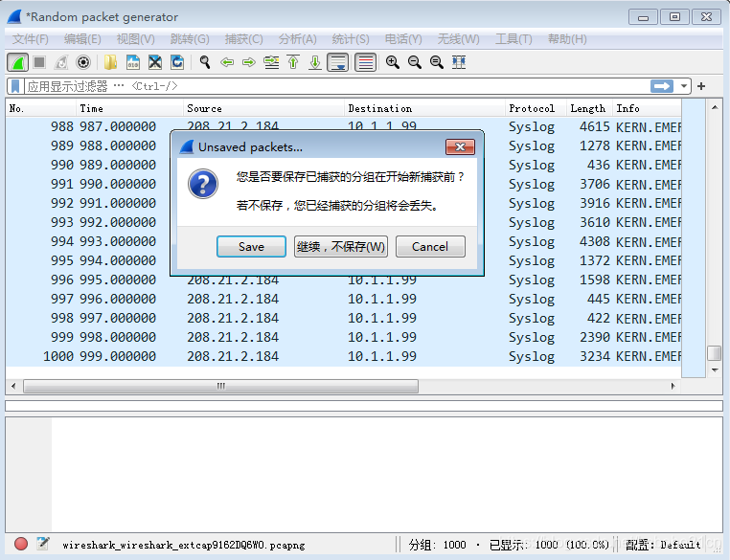Add a display filter button with plus
The image size is (730, 560).
(x=701, y=86)
